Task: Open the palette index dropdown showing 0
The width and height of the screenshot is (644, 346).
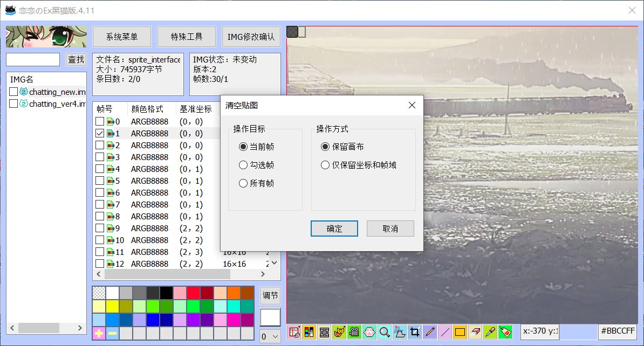Action: 270,336
